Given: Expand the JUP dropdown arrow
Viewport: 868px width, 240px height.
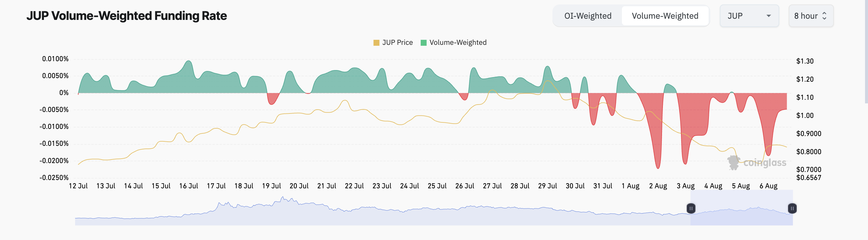Looking at the screenshot, I should [769, 16].
